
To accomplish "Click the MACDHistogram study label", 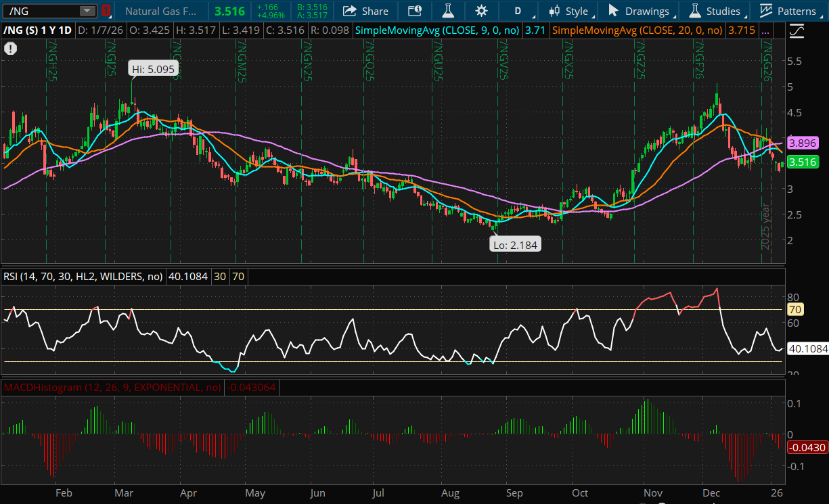I will (x=112, y=388).
